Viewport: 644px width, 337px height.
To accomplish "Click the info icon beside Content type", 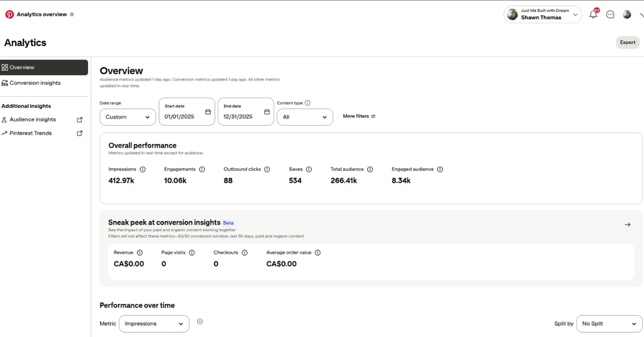I will [308, 103].
